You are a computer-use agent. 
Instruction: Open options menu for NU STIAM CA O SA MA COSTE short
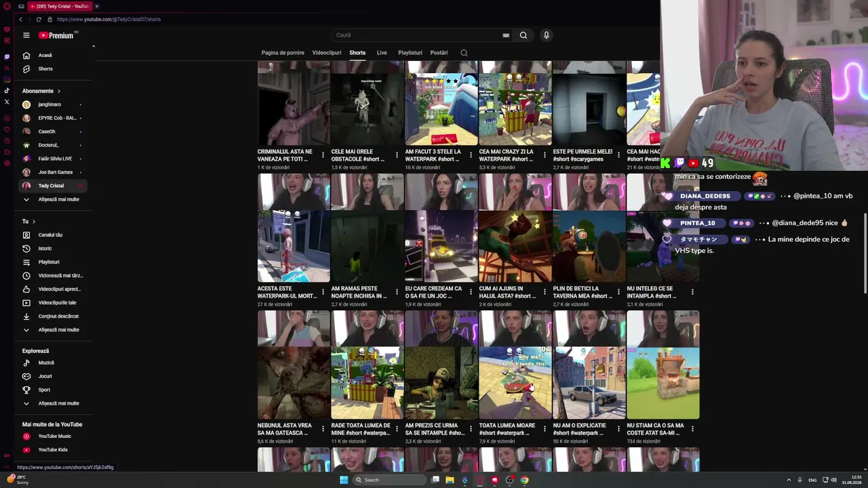click(692, 429)
